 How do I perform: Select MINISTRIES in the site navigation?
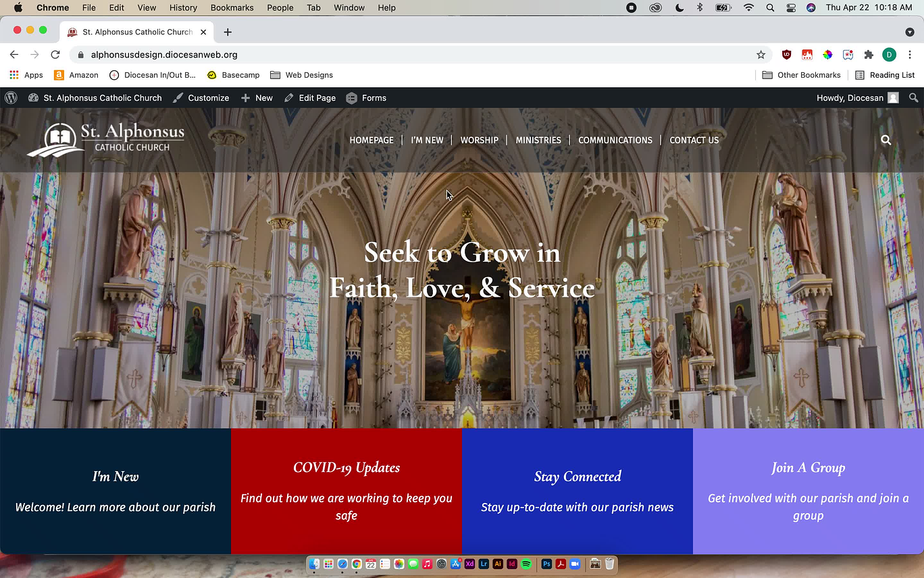point(538,140)
